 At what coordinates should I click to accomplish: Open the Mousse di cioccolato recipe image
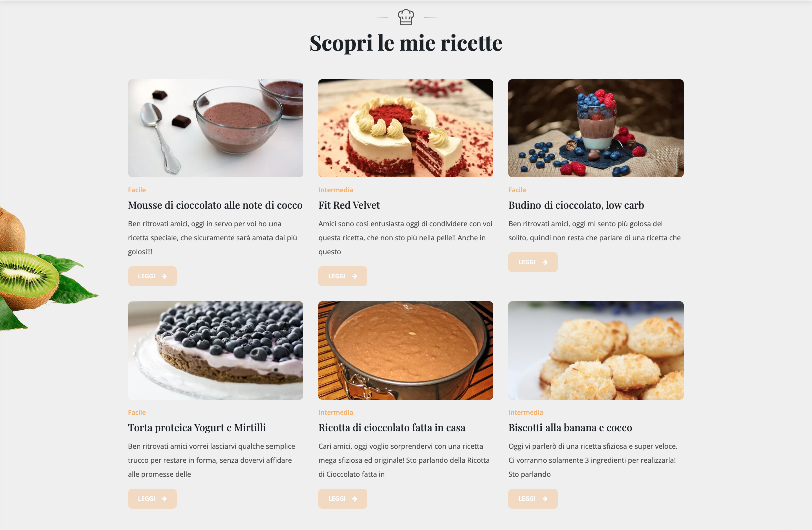pos(215,128)
